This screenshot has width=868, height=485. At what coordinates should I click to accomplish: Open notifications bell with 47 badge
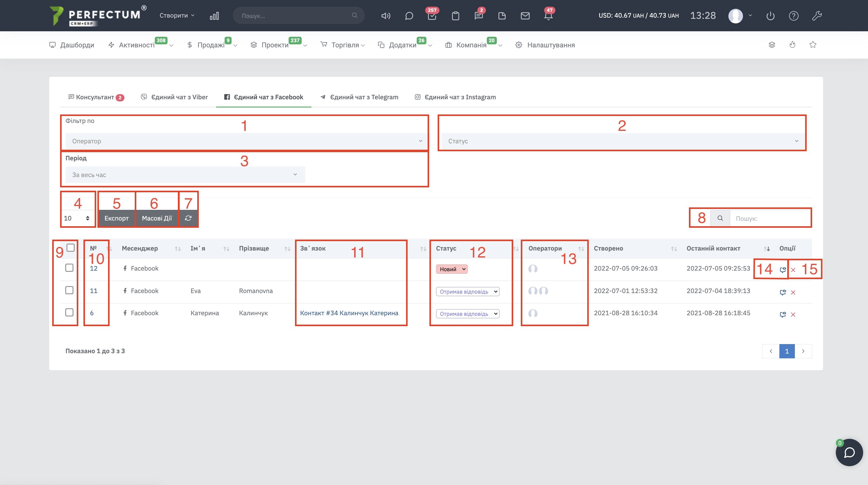coord(548,15)
